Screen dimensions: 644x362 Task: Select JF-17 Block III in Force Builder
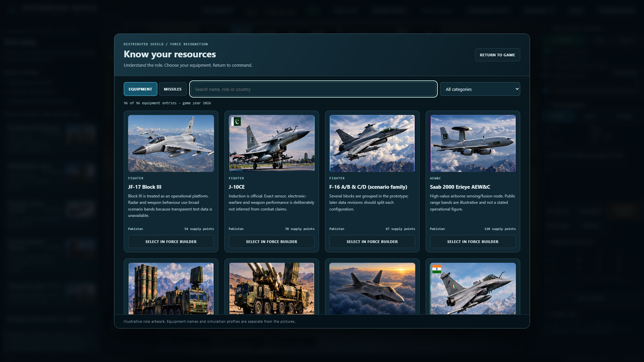tap(171, 242)
